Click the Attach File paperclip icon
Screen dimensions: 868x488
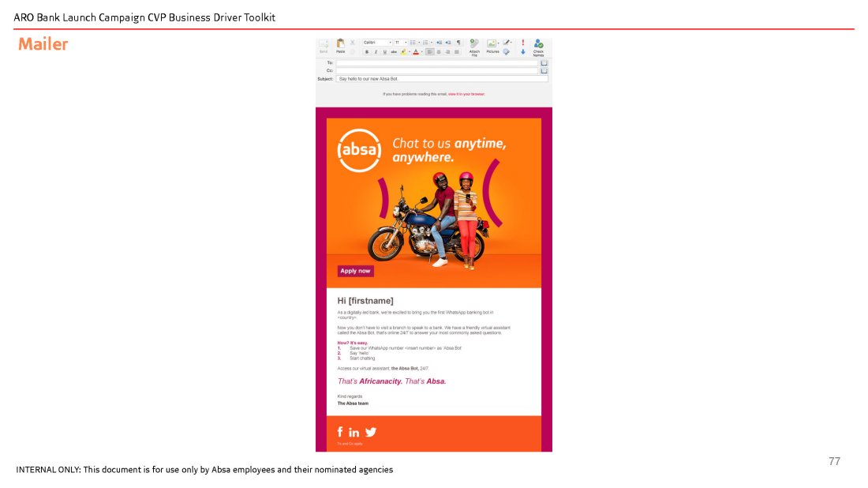(x=474, y=43)
